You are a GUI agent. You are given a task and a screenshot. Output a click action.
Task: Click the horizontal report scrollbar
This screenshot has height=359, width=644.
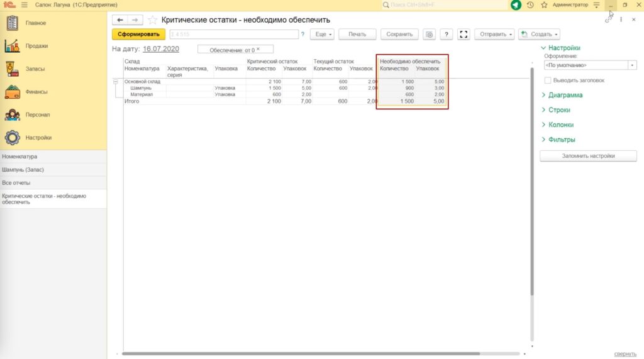(301, 354)
